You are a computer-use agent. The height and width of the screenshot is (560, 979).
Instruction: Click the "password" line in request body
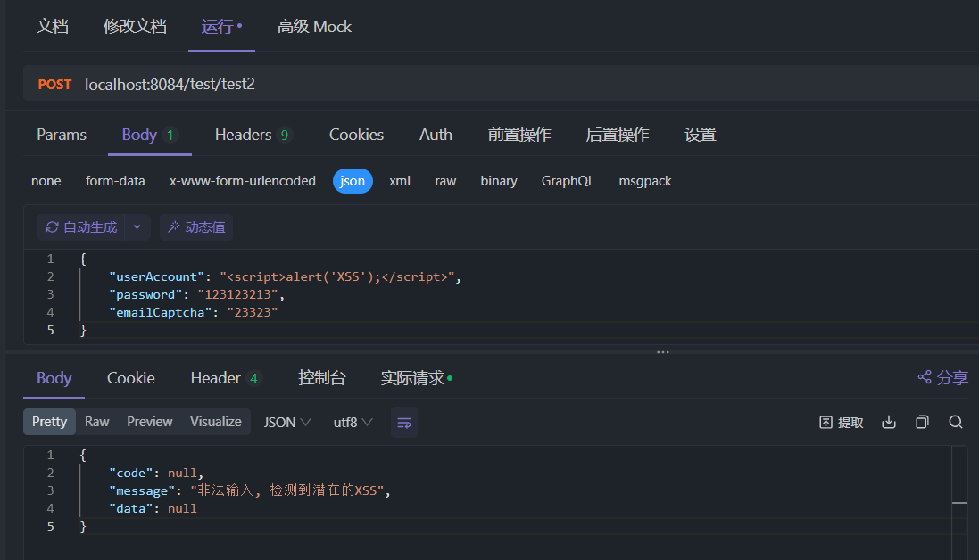(196, 294)
